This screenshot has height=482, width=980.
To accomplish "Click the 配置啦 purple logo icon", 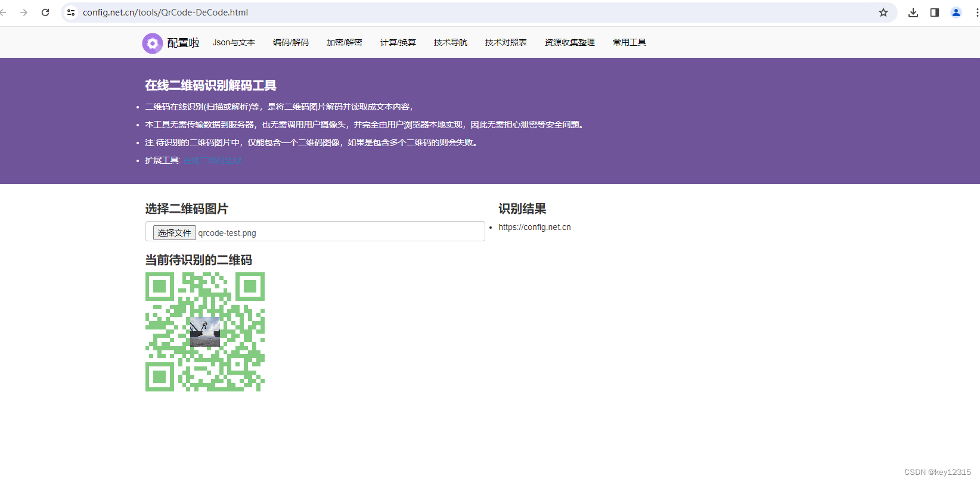I will (153, 43).
